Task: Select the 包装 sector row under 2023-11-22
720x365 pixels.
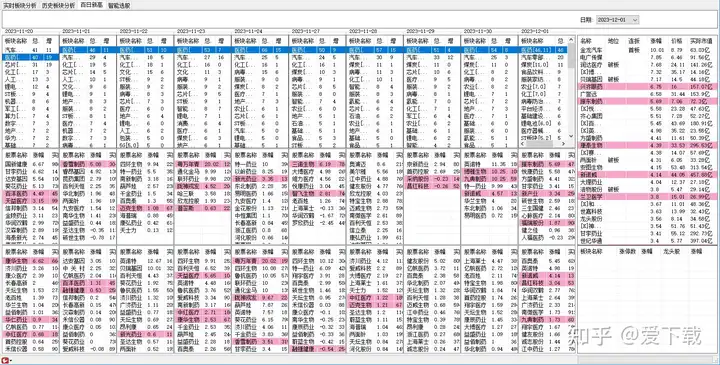Action: (146, 138)
